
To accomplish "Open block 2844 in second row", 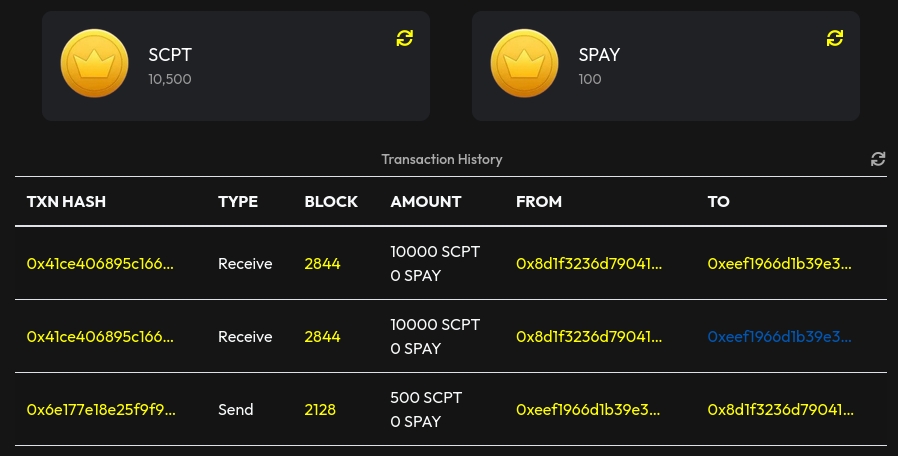I will 322,337.
